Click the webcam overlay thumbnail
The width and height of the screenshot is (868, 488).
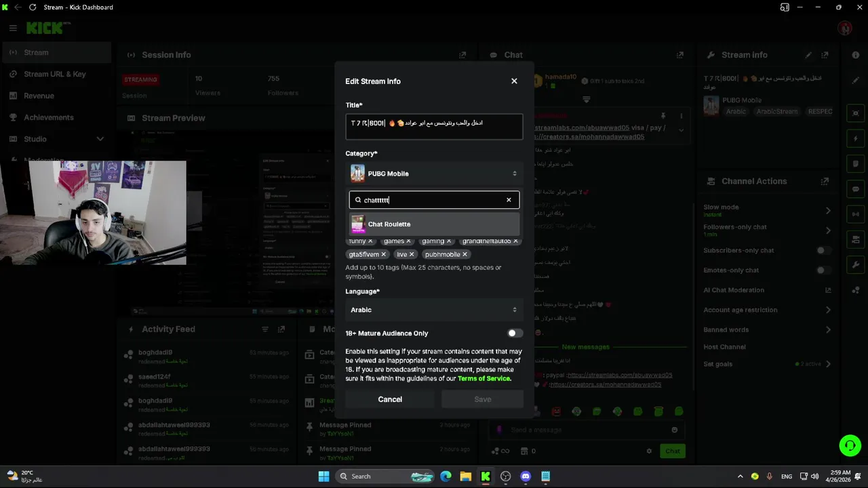pos(93,213)
